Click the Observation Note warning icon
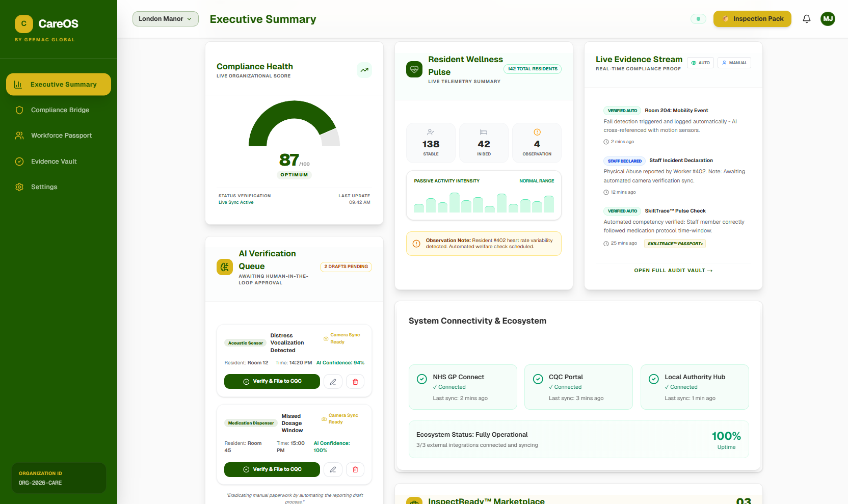Viewport: 848px width, 504px height. pos(416,244)
